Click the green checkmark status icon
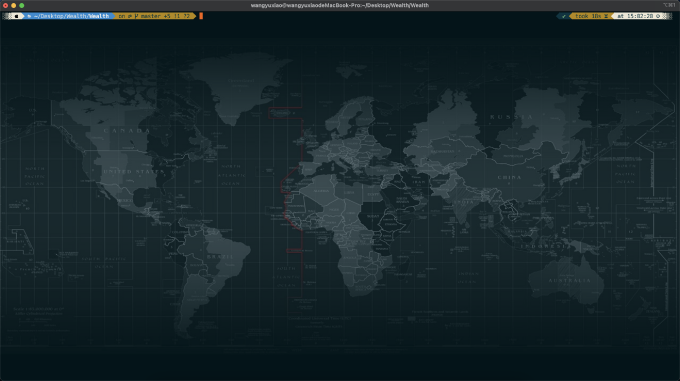680x381 pixels. pyautogui.click(x=564, y=16)
